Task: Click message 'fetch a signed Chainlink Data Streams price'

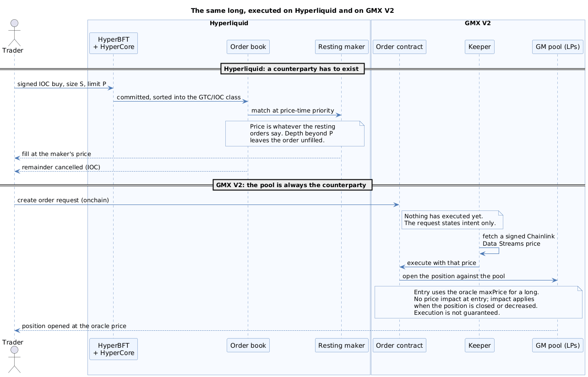Action: tap(518, 240)
